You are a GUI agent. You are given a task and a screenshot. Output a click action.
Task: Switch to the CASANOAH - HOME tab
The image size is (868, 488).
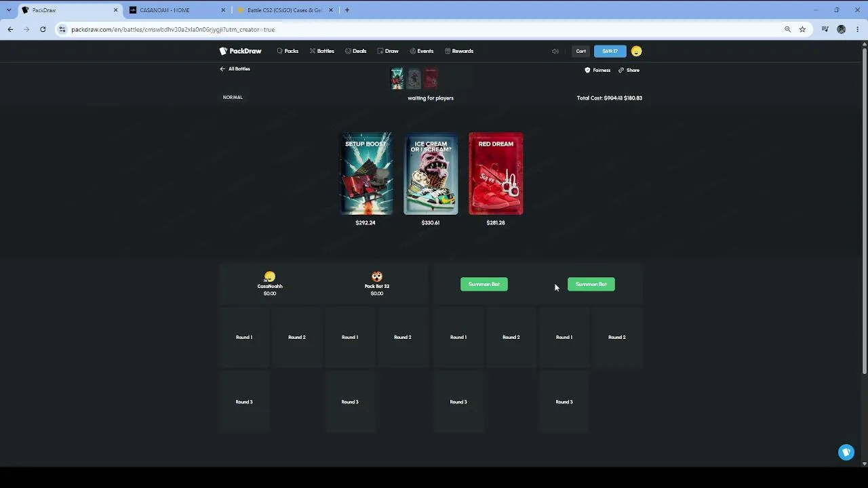coord(176,10)
